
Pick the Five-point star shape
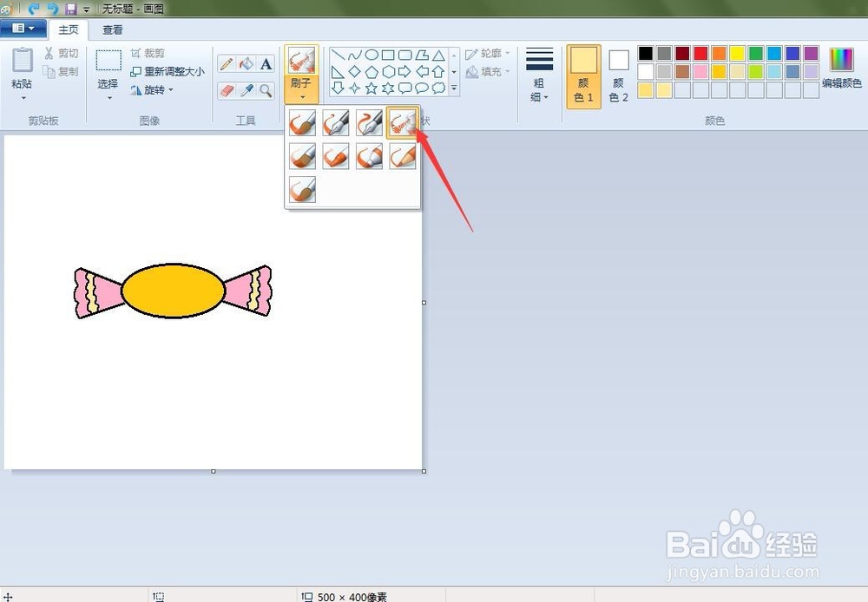point(372,88)
